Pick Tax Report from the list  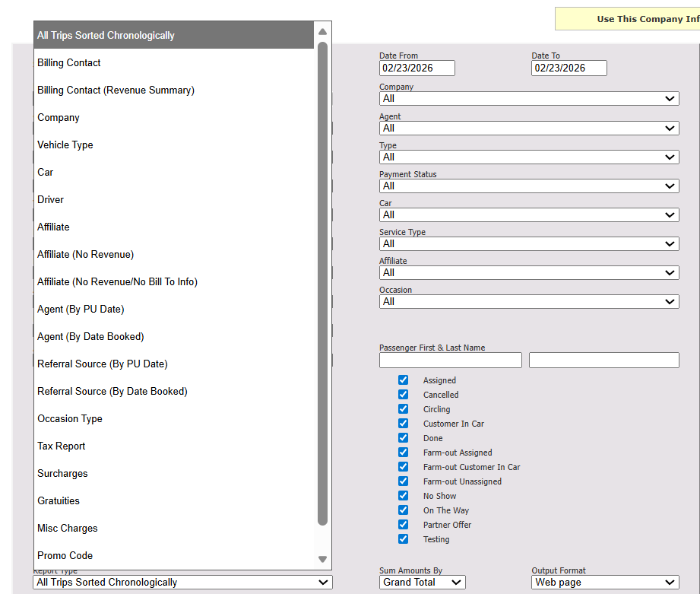(62, 446)
